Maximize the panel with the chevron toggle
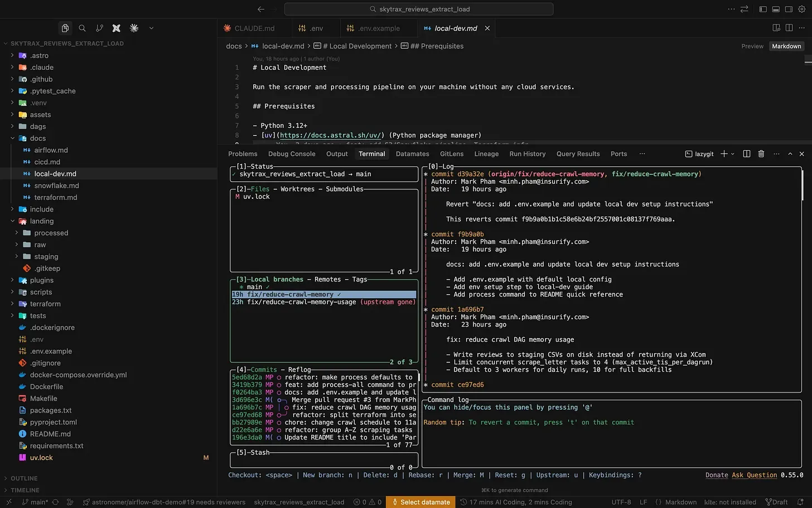The width and height of the screenshot is (812, 508). [790, 154]
